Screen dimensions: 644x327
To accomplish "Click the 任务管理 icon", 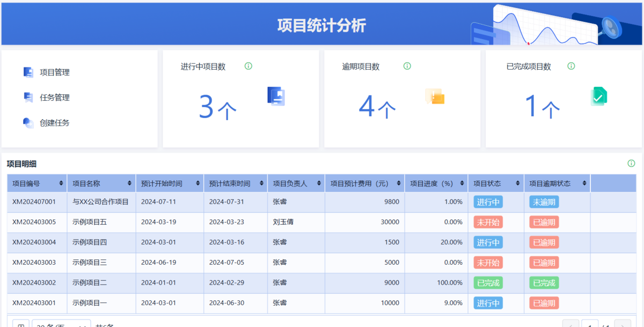I will (x=28, y=98).
